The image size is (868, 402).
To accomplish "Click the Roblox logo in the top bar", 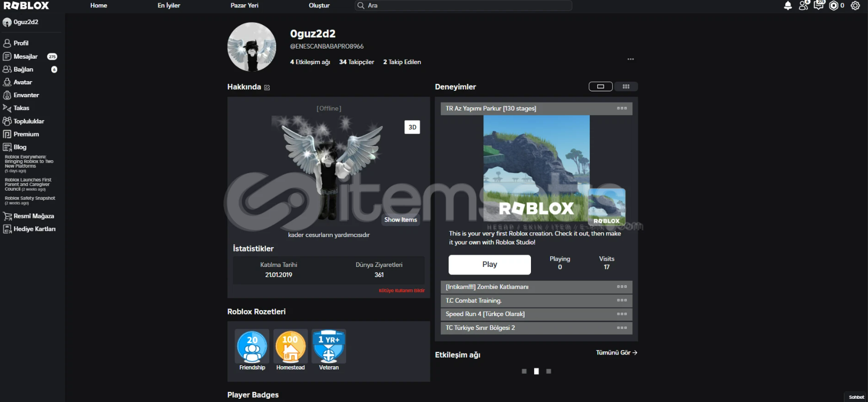I will click(26, 6).
